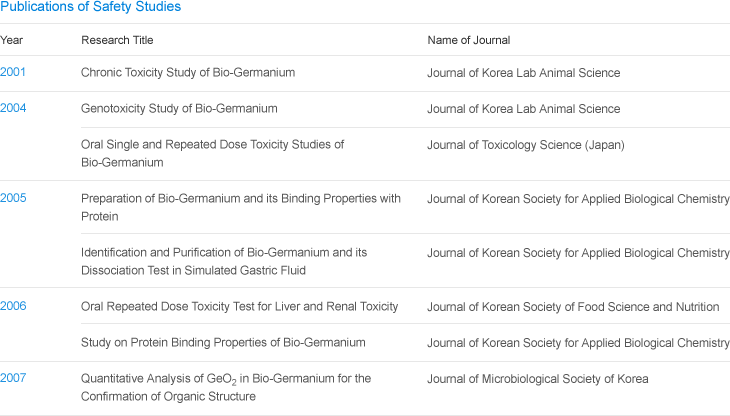This screenshot has height=416, width=730.
Task: Click Identification and Purification of Bio-Germanium title
Action: coord(224,262)
